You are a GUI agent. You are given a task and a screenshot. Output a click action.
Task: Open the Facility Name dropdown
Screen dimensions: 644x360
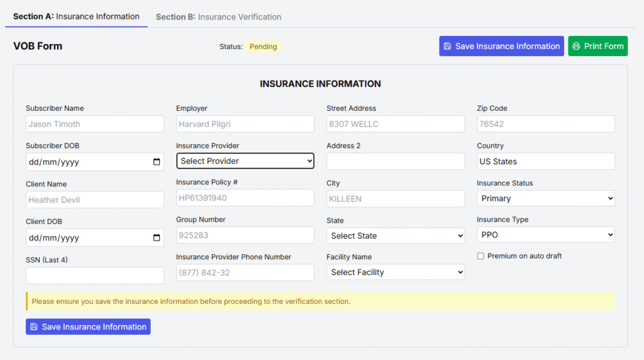pyautogui.click(x=395, y=273)
